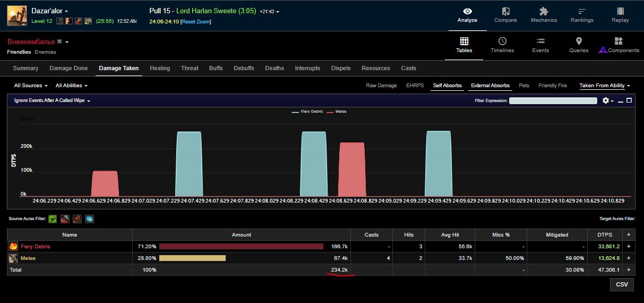Open the Events view
Image resolution: width=644 pixels, height=303 pixels.
(x=540, y=45)
